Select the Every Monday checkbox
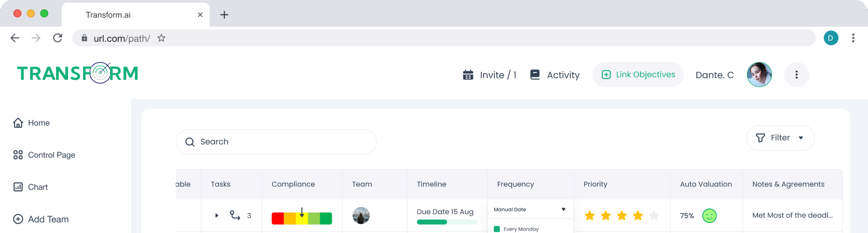 pyautogui.click(x=497, y=229)
